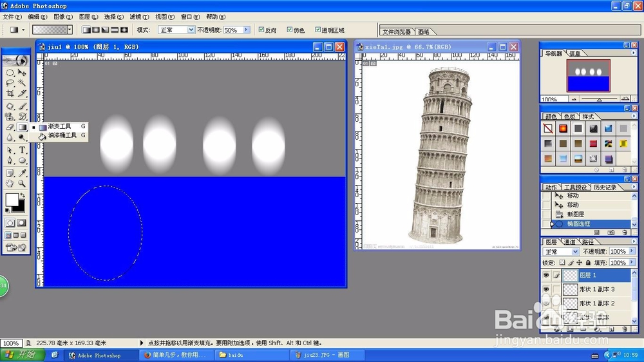Select the Lasso tool
Viewport: 644px width, 362px height.
(10, 83)
